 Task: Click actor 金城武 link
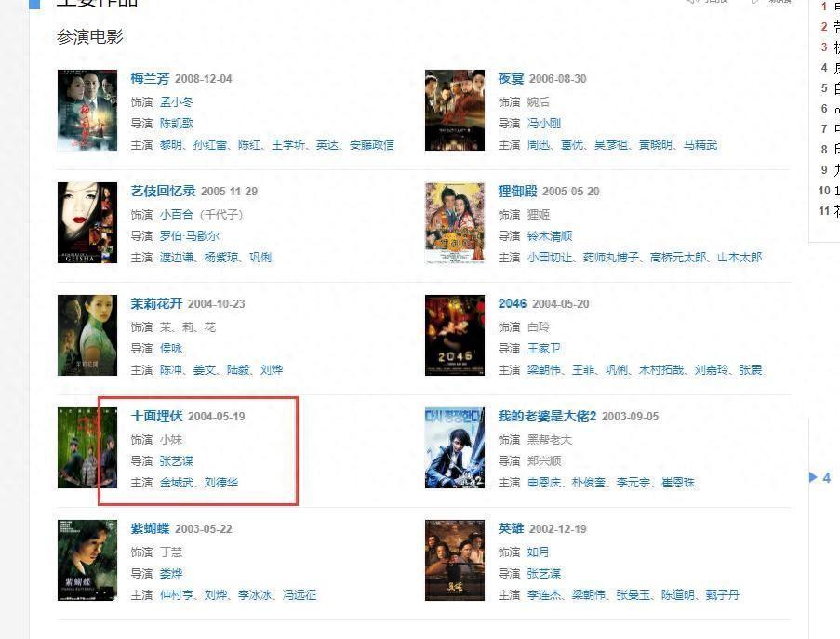click(176, 483)
